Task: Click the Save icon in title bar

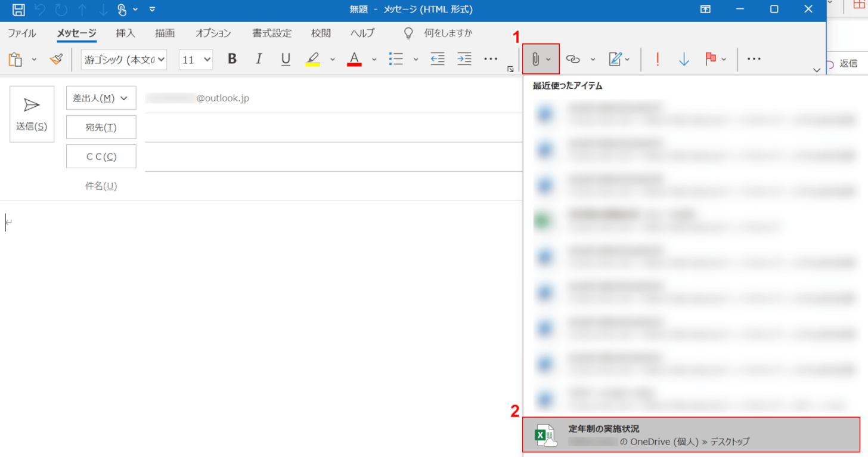Action: 18,9
